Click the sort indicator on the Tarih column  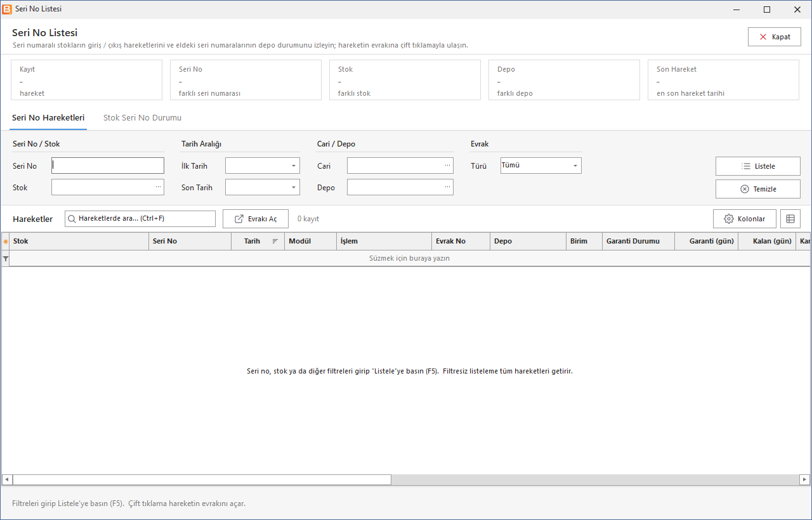point(275,242)
